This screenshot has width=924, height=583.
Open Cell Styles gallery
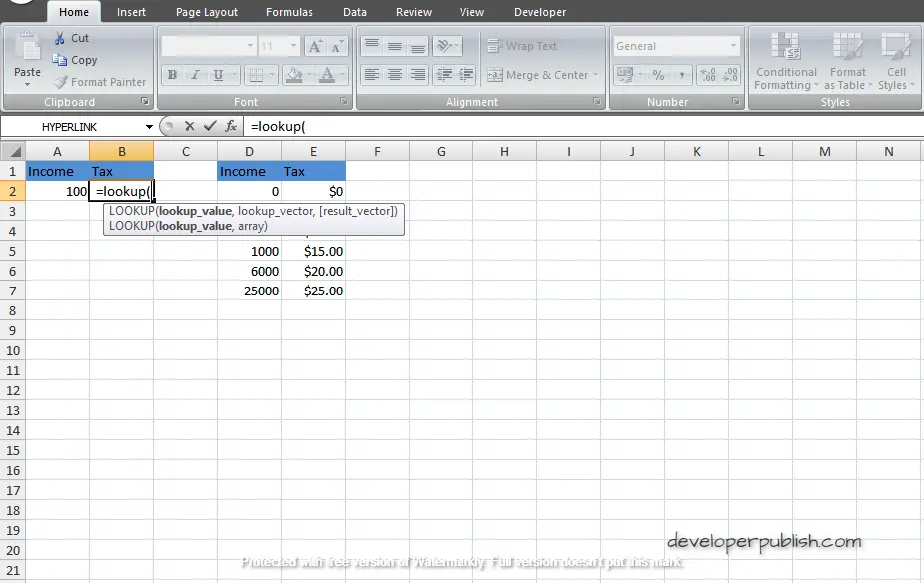tap(896, 62)
